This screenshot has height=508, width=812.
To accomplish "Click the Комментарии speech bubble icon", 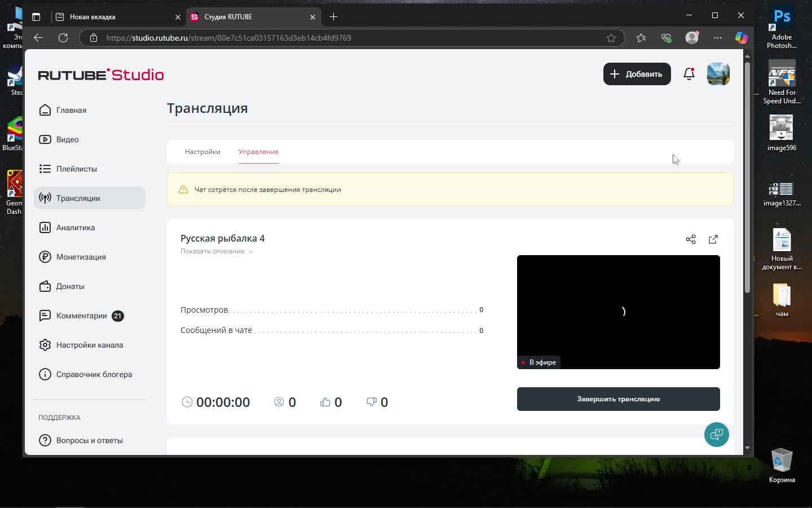I will [x=45, y=316].
